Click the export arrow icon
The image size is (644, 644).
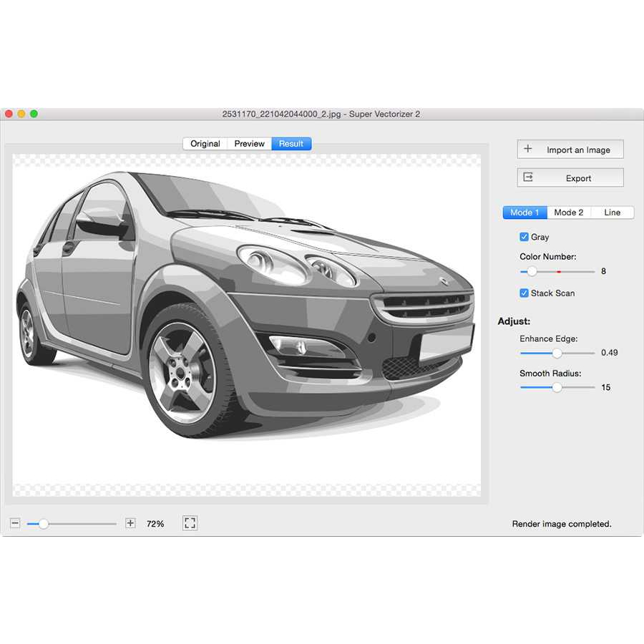(528, 177)
